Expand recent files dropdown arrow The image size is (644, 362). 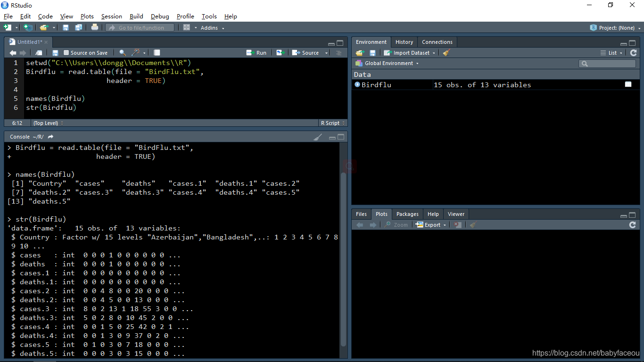click(x=54, y=28)
